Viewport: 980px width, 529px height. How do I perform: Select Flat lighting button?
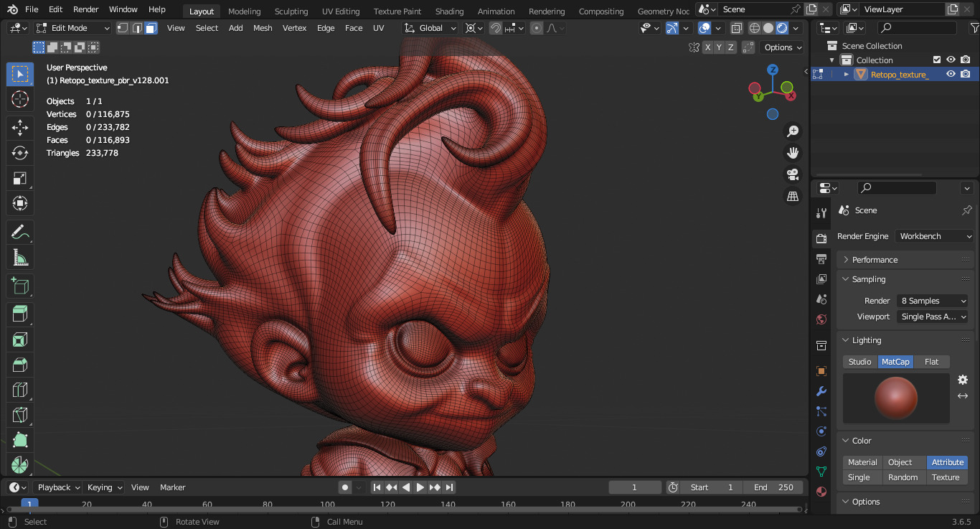(x=931, y=362)
